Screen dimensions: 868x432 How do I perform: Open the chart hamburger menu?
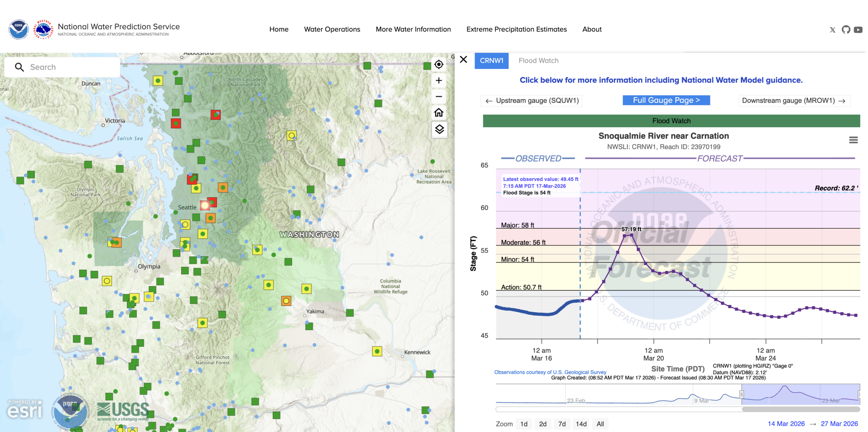(x=853, y=140)
